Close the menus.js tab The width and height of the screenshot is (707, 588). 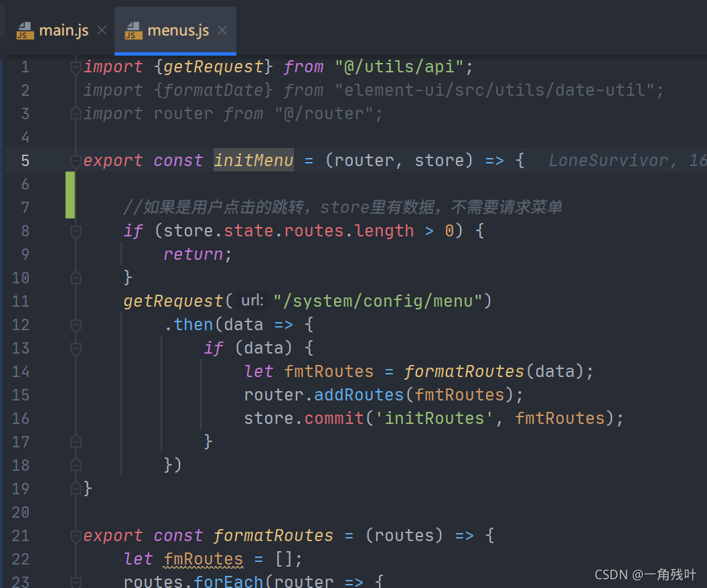coord(222,31)
